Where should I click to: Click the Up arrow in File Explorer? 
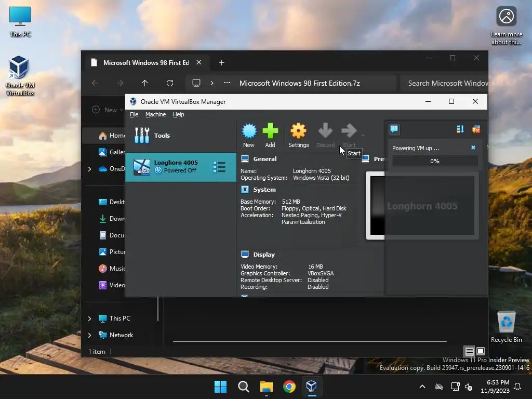click(145, 83)
